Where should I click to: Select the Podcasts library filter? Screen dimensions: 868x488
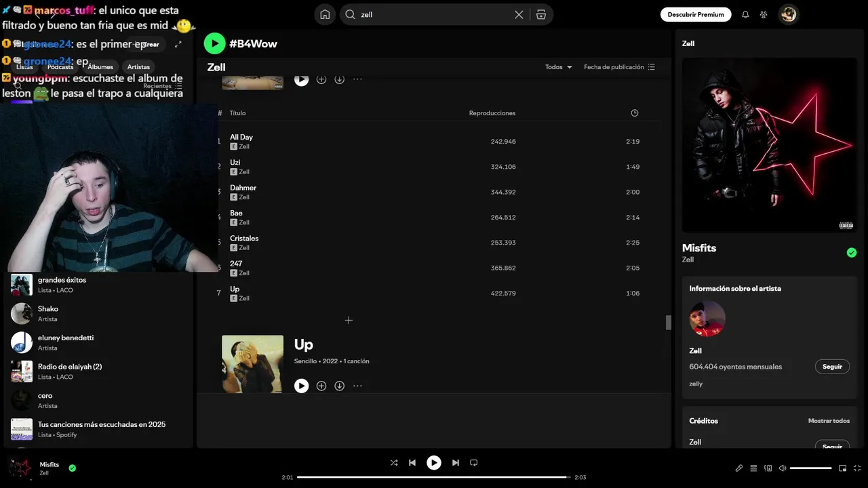coord(60,67)
